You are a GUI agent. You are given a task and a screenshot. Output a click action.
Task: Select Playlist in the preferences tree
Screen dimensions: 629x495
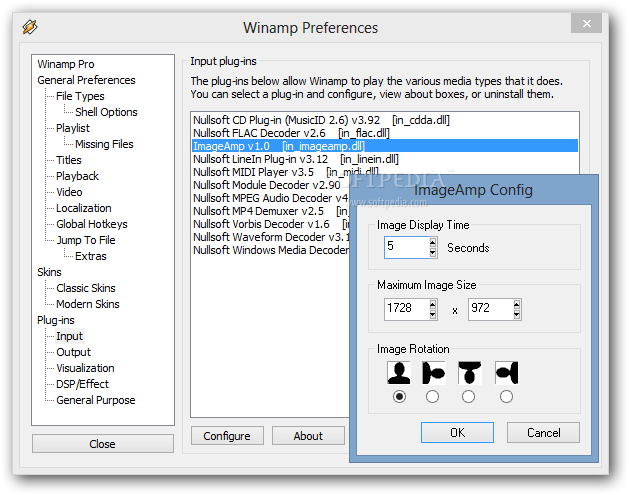coord(73,128)
